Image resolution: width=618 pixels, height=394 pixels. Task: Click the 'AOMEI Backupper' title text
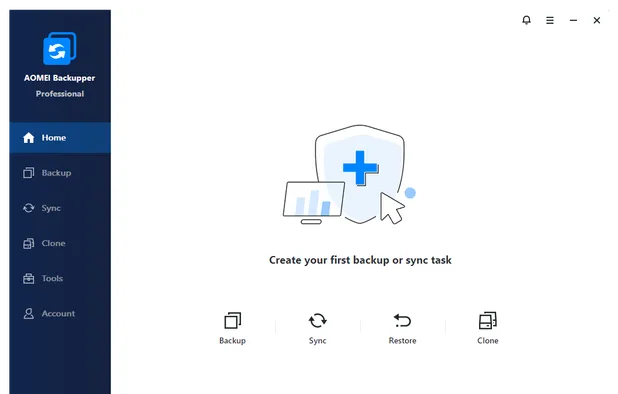click(60, 78)
